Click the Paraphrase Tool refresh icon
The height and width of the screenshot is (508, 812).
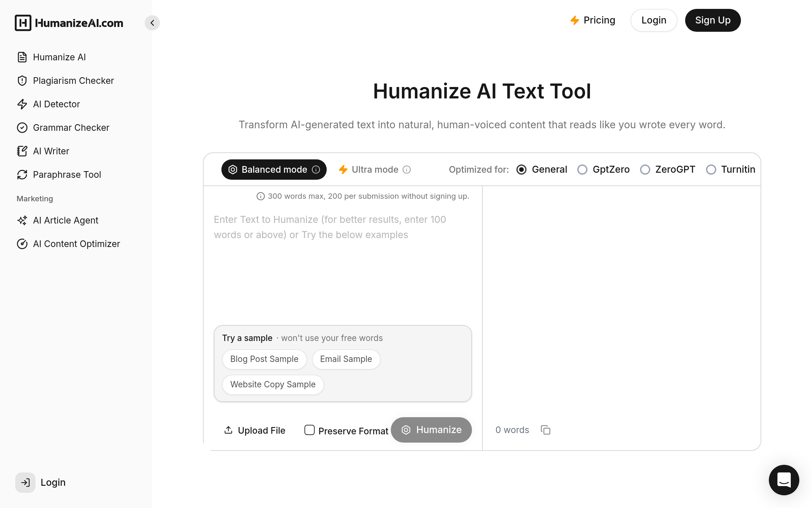(22, 175)
